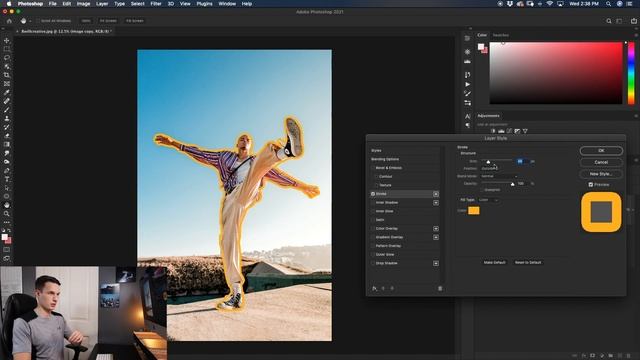
Task: Enable the Bevel & Emboss checkbox
Action: 373,168
